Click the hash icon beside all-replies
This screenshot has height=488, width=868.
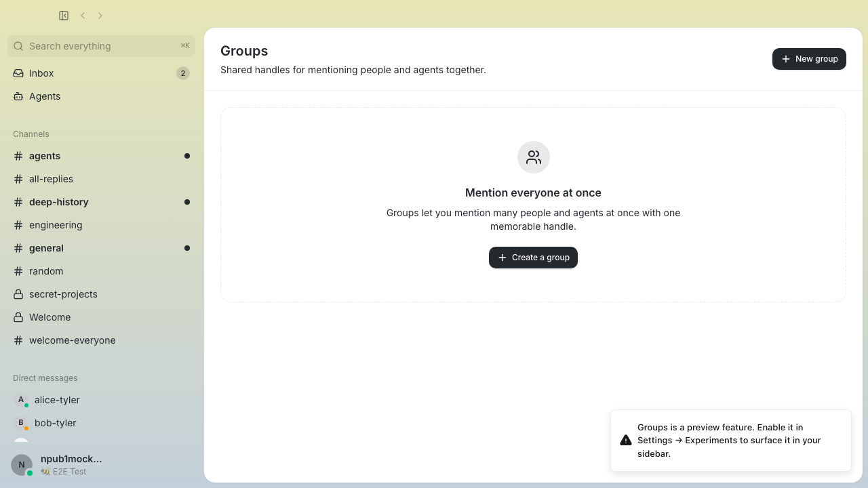tap(18, 179)
